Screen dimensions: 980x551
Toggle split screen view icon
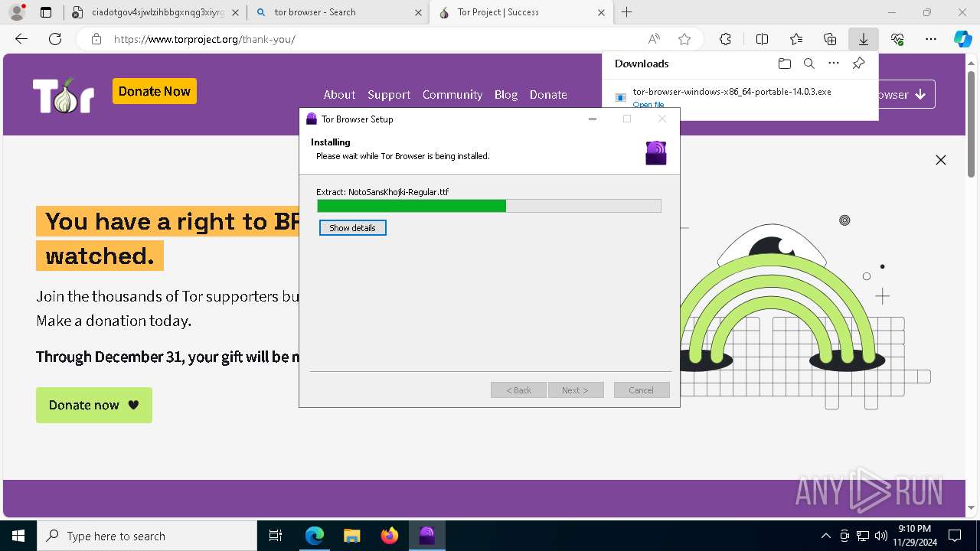point(762,39)
